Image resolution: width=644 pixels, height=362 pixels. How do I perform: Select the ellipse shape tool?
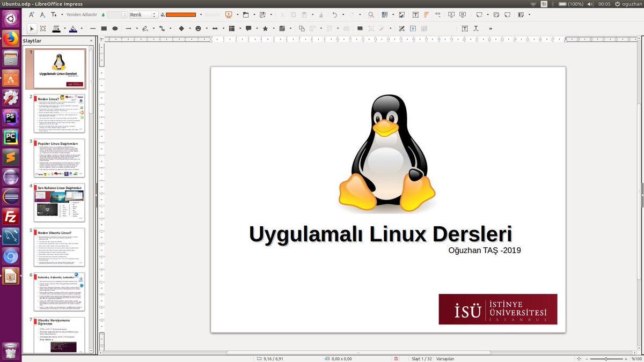[x=115, y=28]
